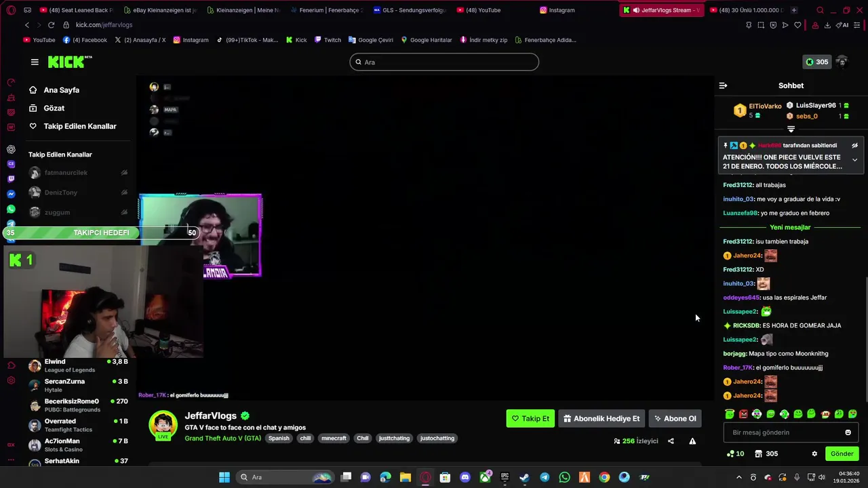Open the Google Çeviri bookmark

point(370,40)
